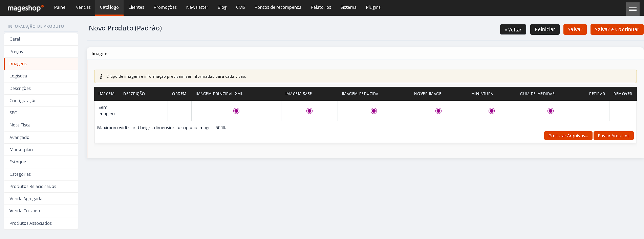Select the Imagem Principal XML radio button
The image size is (644, 239).
236,111
